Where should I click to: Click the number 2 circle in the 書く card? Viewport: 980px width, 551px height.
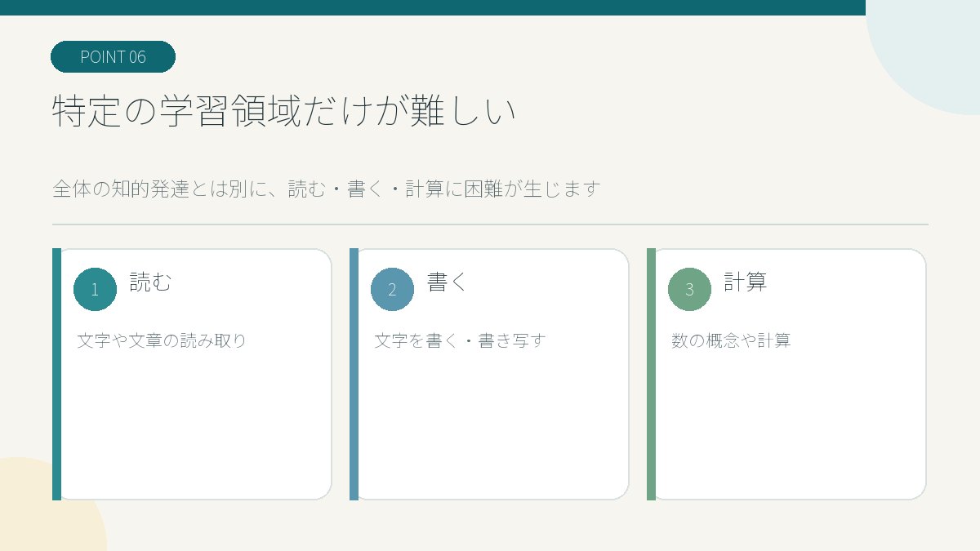392,289
